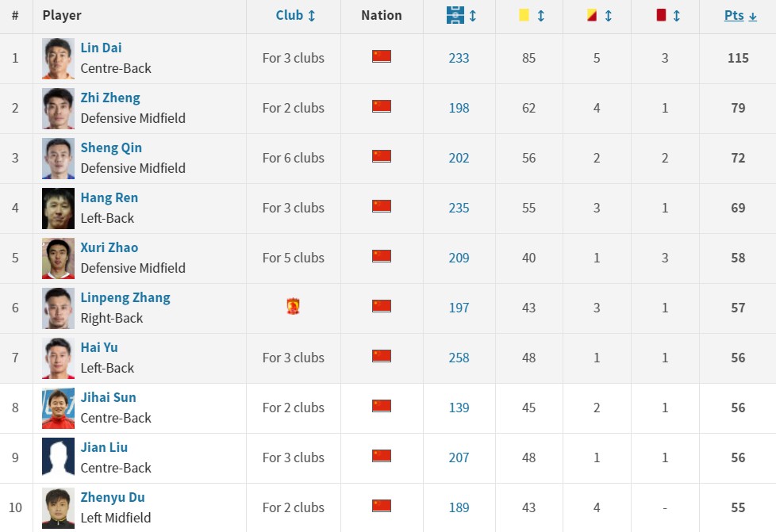Open Zhi Zheng's 198 matches link

pyautogui.click(x=459, y=108)
